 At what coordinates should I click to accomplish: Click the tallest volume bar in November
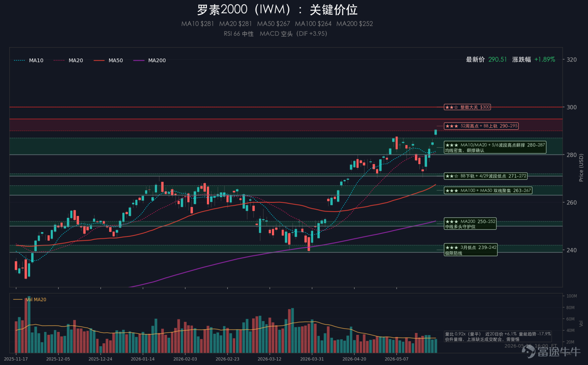[29, 325]
